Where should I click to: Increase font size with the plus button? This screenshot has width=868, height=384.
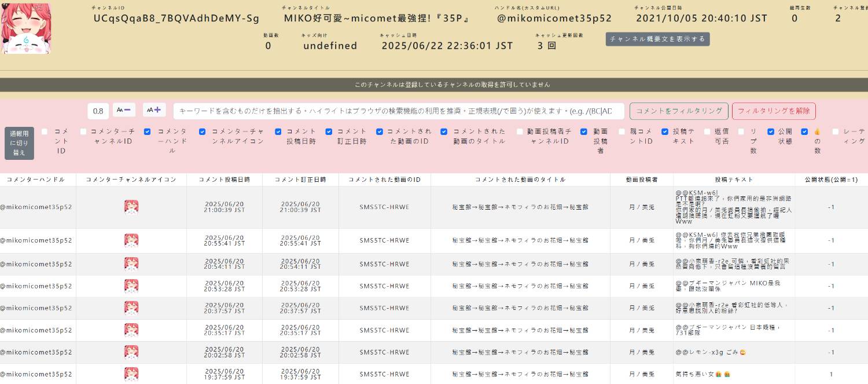pos(155,110)
